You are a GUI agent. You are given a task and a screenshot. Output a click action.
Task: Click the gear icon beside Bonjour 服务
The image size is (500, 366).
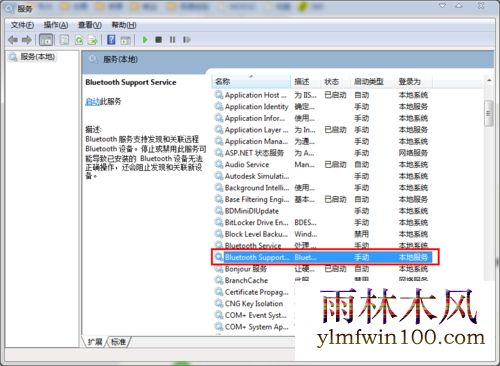[x=219, y=268]
